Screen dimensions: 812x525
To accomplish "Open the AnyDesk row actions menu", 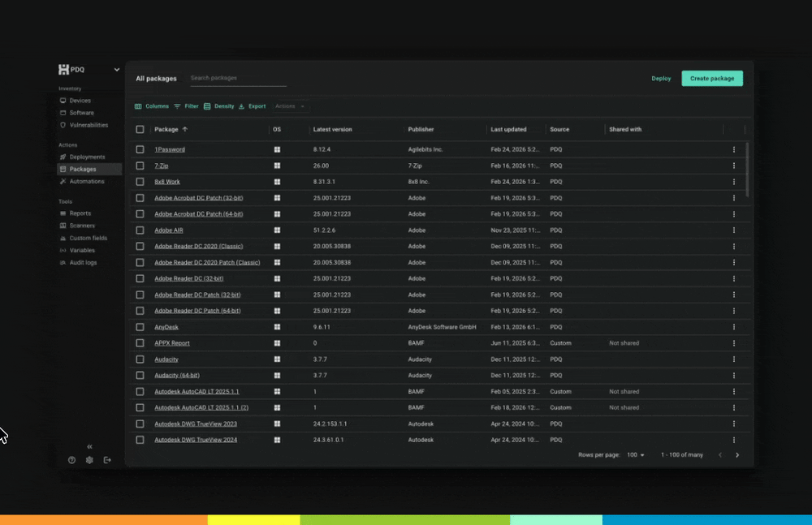I will pyautogui.click(x=734, y=326).
